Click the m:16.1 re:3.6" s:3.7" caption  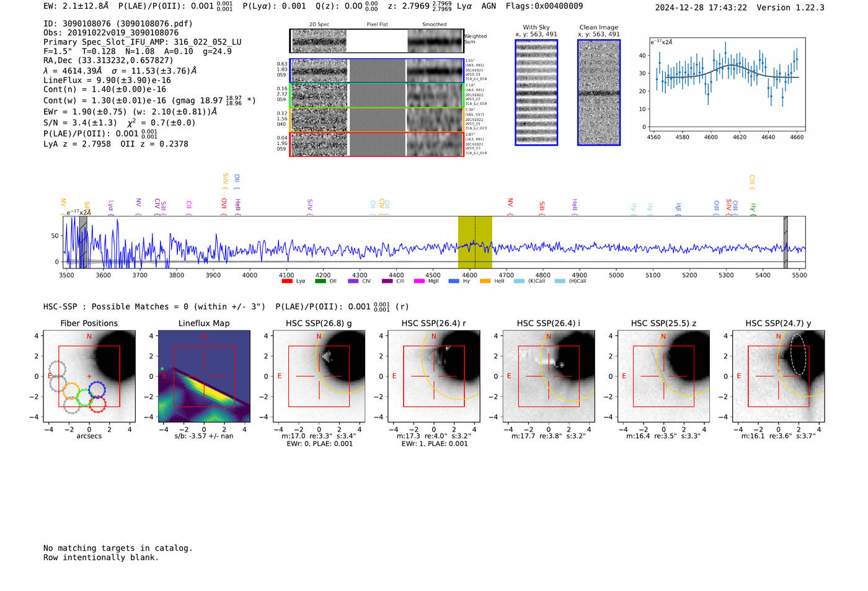[x=779, y=436]
